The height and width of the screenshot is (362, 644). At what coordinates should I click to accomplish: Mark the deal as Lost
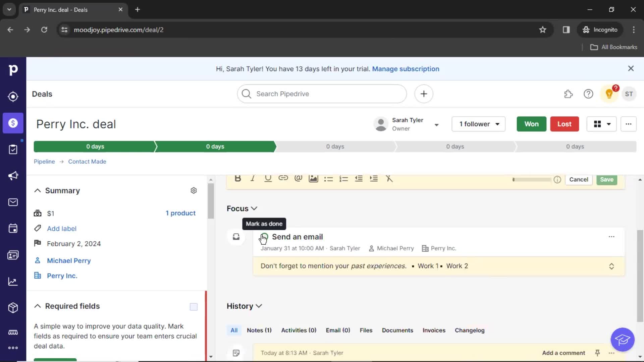click(x=565, y=124)
